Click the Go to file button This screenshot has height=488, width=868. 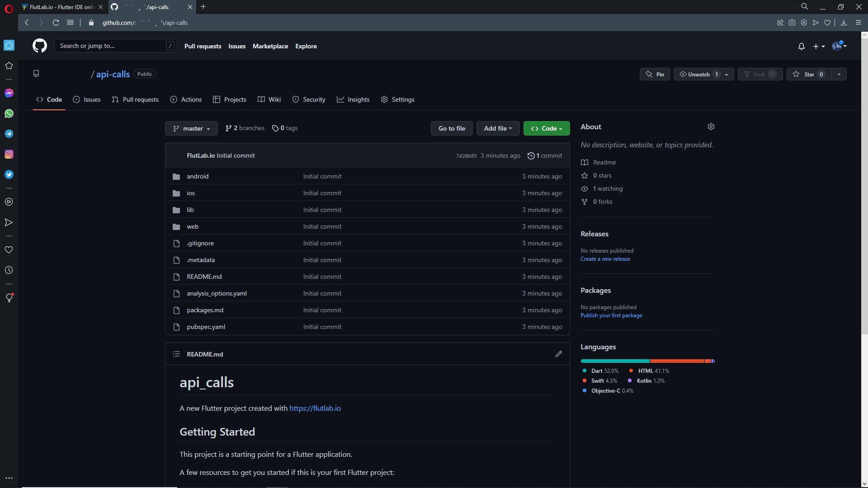pos(452,128)
